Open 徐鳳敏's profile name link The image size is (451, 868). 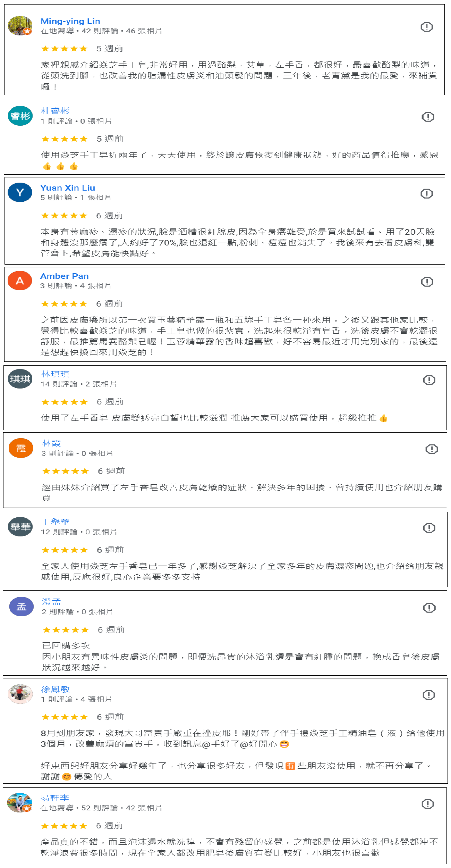tap(55, 689)
